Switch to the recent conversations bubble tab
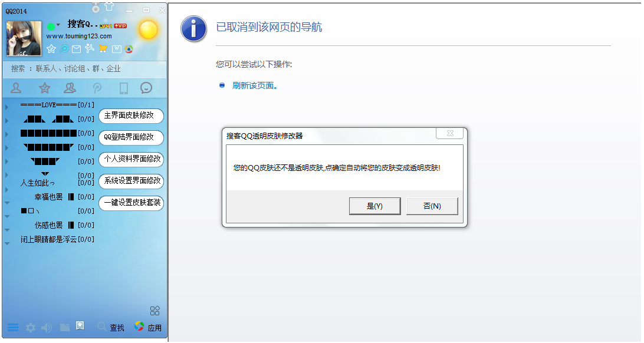Image resolution: width=644 pixels, height=343 pixels. point(146,88)
